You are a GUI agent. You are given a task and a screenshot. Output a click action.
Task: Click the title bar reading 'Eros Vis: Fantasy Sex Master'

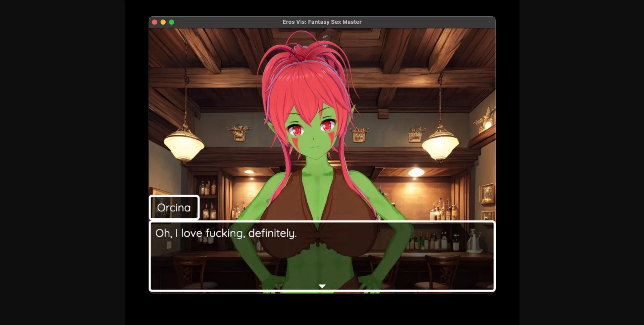[x=322, y=22]
